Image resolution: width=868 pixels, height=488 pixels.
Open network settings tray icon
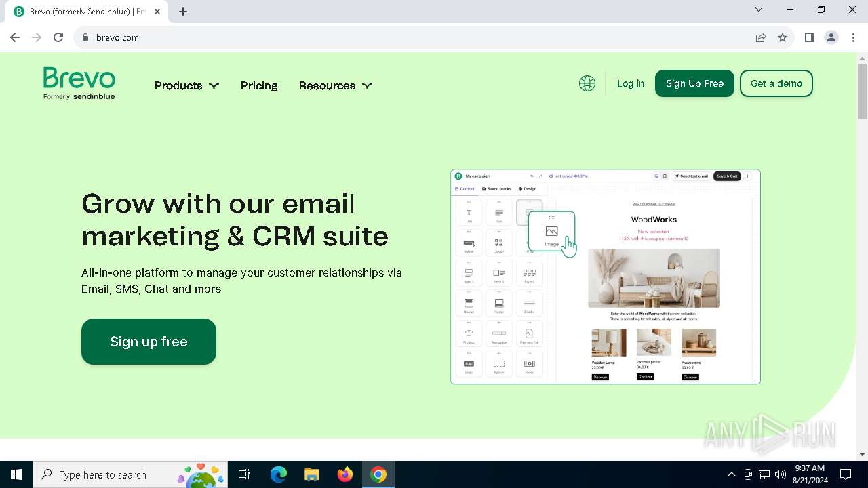click(x=764, y=474)
